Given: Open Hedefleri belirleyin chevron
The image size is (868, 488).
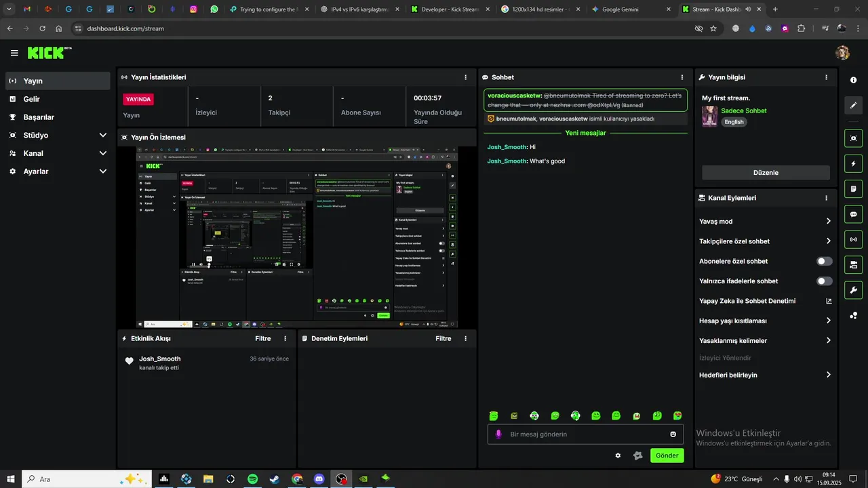Looking at the screenshot, I should 829,375.
